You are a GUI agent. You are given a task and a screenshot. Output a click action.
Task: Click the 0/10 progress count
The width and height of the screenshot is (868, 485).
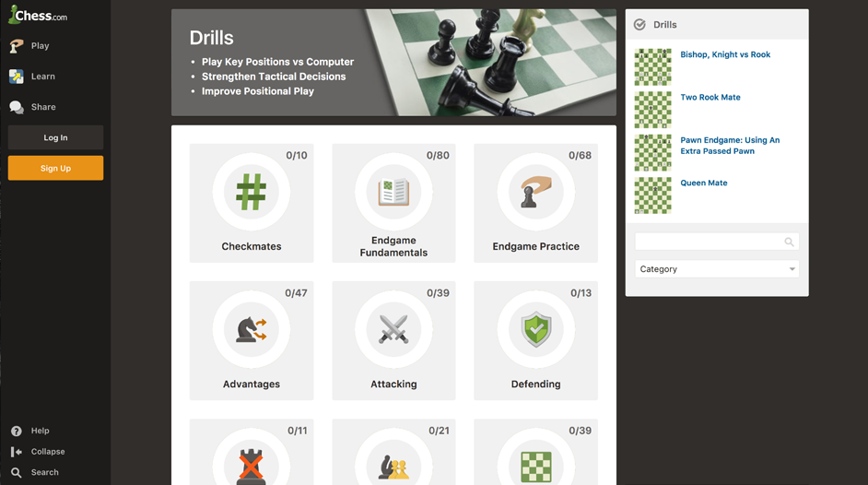tap(297, 156)
